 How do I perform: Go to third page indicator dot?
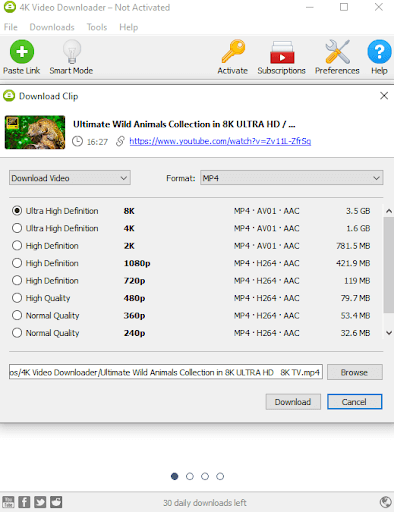coord(205,476)
